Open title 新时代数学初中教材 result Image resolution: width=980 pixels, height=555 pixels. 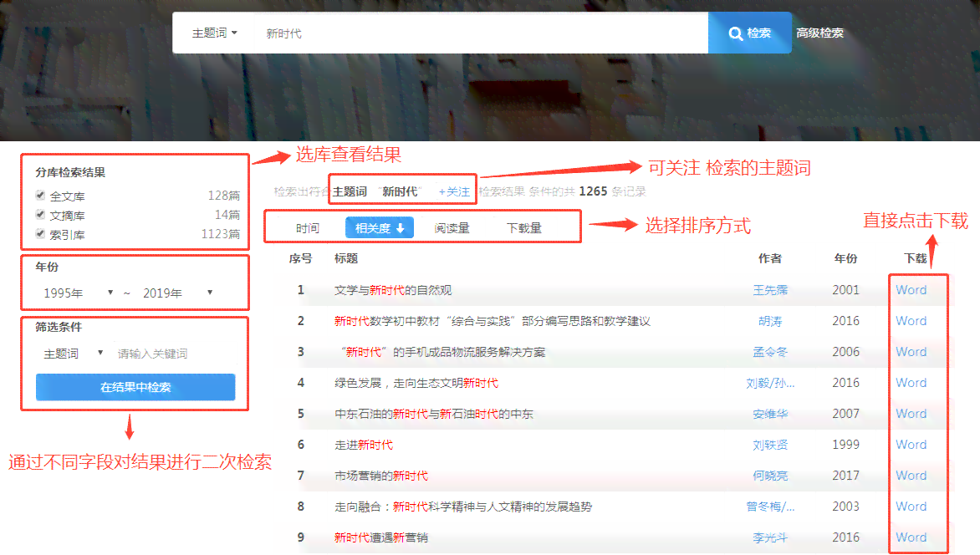[493, 321]
